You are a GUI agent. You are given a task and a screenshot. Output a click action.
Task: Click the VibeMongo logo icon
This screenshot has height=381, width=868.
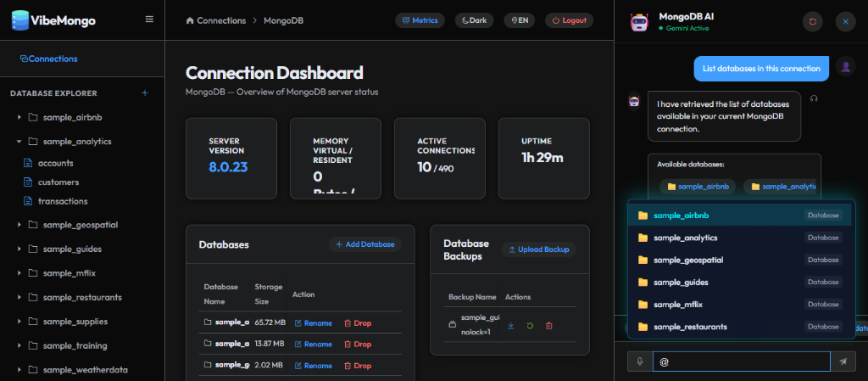(x=20, y=20)
